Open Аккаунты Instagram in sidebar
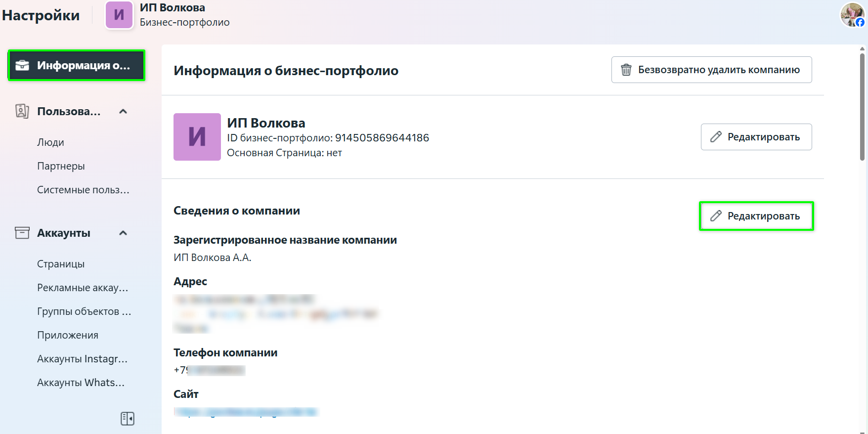Screen dimensions: 868x434 tap(82, 359)
